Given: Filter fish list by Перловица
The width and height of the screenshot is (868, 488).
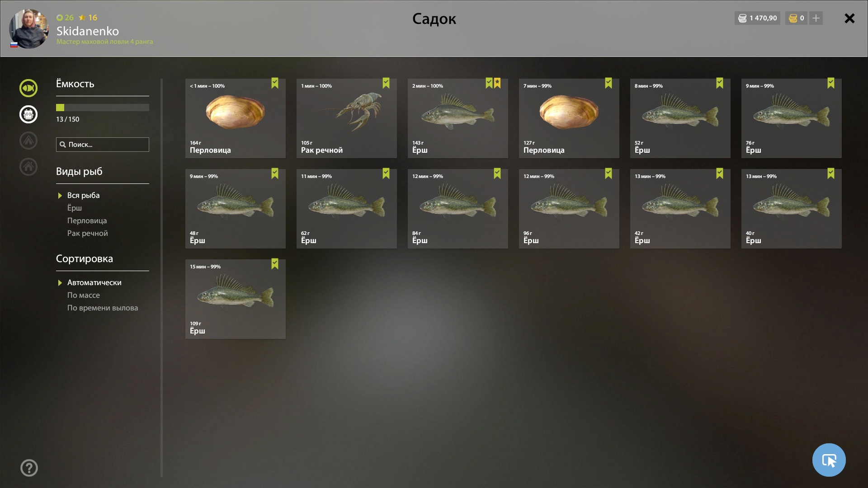Looking at the screenshot, I should coord(87,221).
